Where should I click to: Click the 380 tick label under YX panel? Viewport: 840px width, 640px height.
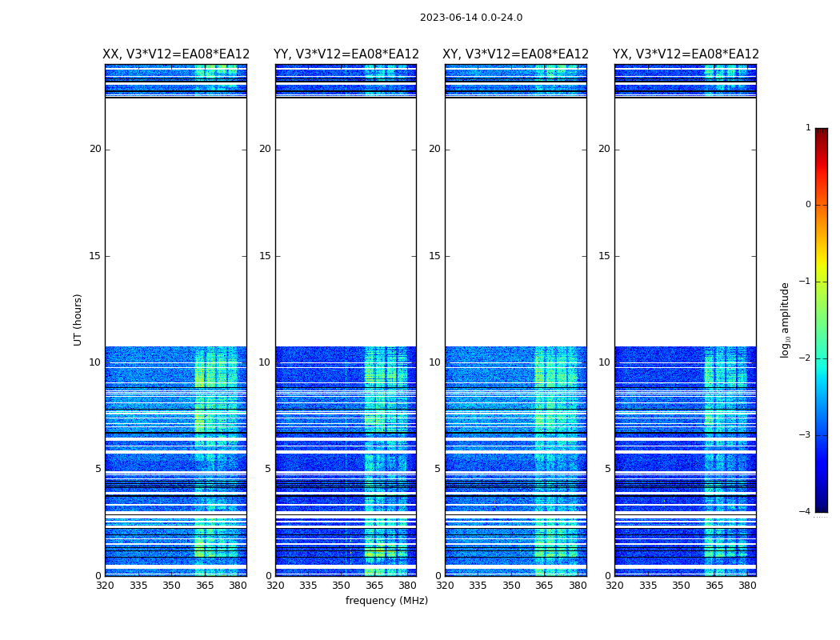point(747,586)
